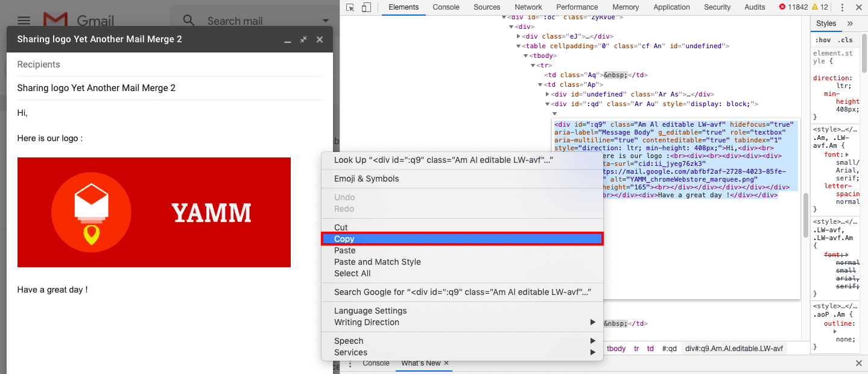Image resolution: width=868 pixels, height=374 pixels.
Task: Minimize the compose message window
Action: pyautogui.click(x=288, y=40)
